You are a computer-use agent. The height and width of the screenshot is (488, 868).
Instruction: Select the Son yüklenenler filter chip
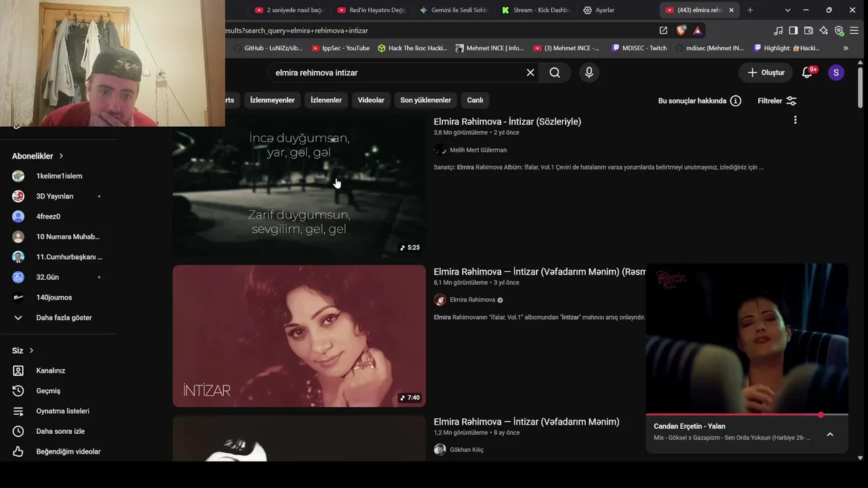tap(426, 100)
